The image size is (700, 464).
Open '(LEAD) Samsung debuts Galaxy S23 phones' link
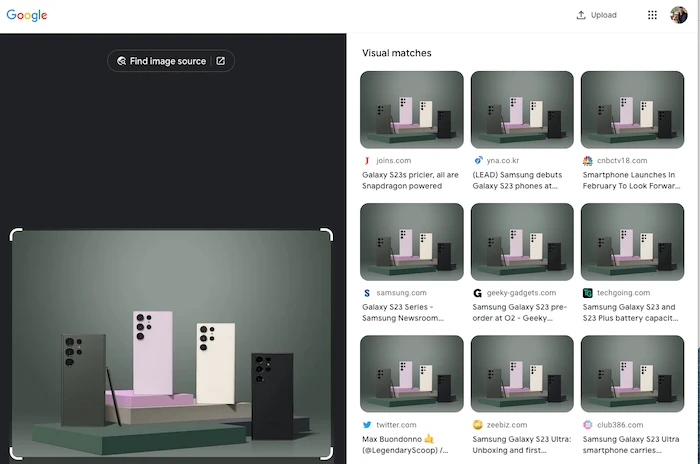pyautogui.click(x=517, y=180)
